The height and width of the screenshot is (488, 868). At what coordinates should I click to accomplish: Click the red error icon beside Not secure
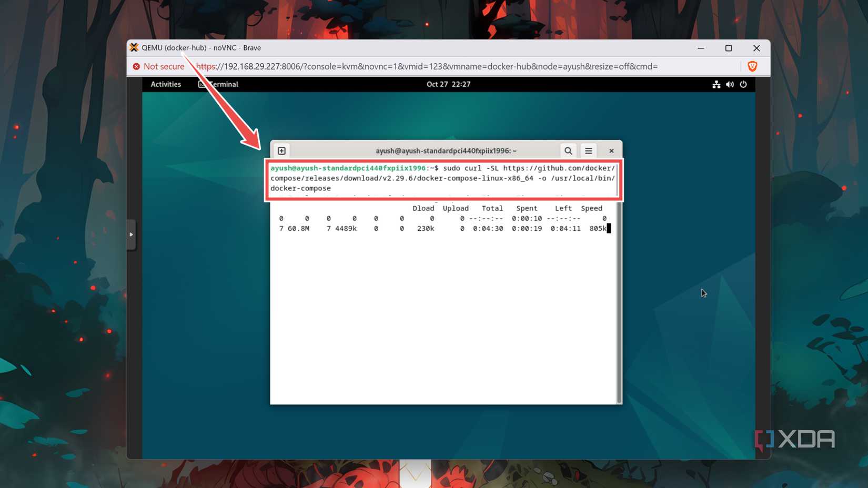pyautogui.click(x=137, y=66)
